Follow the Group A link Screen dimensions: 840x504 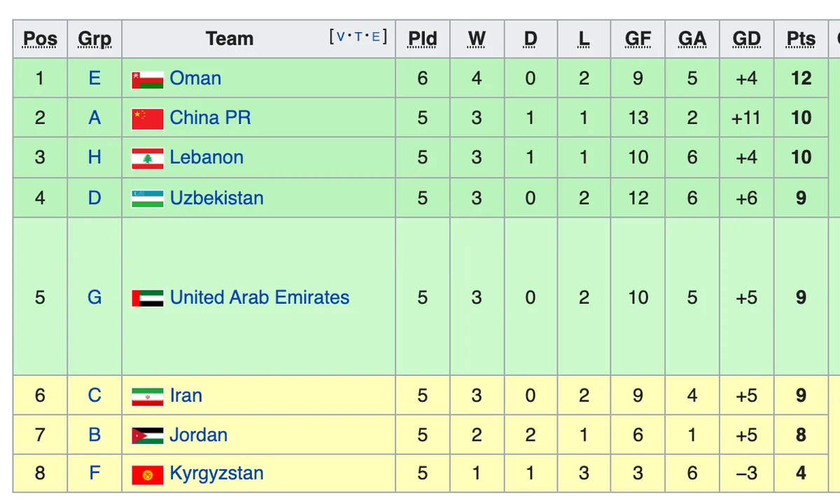click(94, 118)
